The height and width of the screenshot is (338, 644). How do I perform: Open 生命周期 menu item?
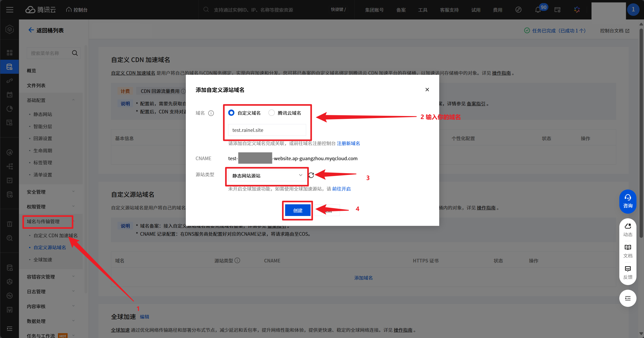point(43,151)
